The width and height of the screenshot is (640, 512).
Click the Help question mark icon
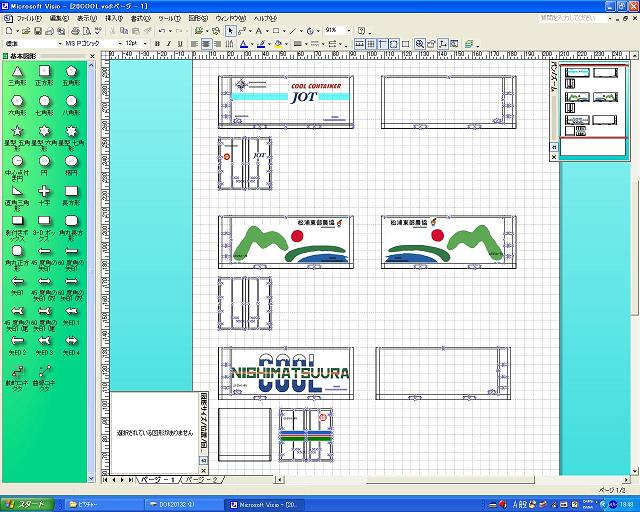click(x=362, y=31)
